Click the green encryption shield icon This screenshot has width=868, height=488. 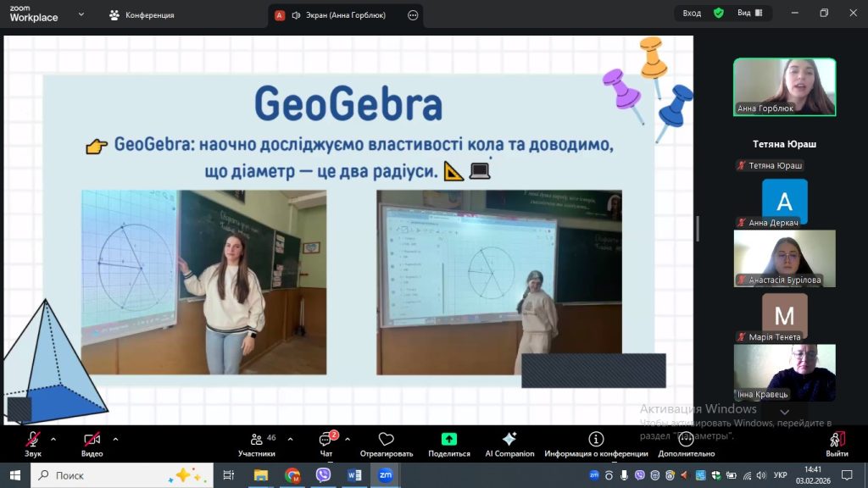pos(719,13)
